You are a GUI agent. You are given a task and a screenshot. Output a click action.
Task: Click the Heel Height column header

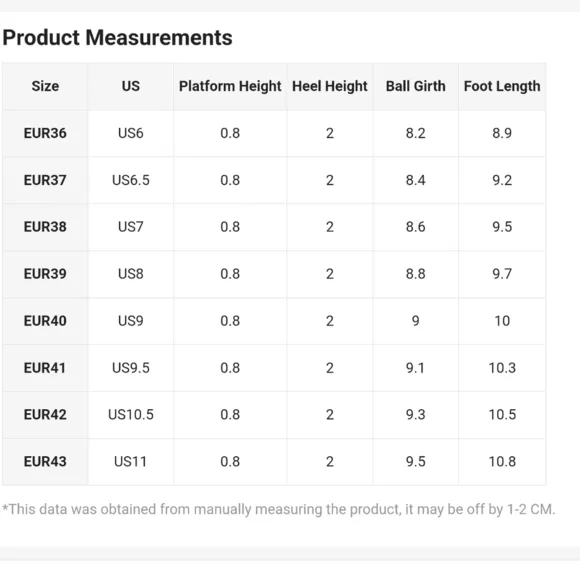click(330, 87)
